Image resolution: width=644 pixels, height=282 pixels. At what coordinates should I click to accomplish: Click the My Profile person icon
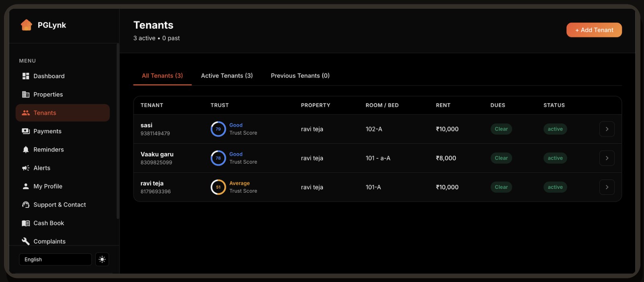[x=26, y=186]
